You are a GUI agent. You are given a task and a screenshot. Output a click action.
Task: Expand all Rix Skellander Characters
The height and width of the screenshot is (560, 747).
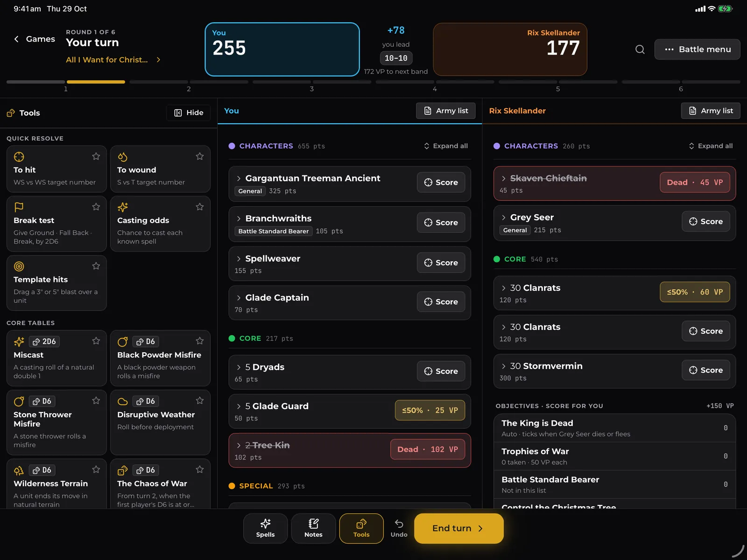tap(711, 146)
